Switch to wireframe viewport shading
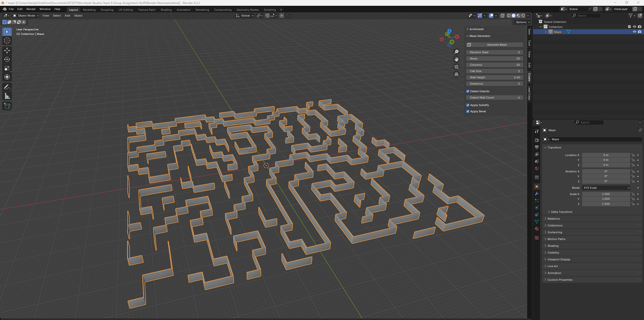 click(x=509, y=16)
